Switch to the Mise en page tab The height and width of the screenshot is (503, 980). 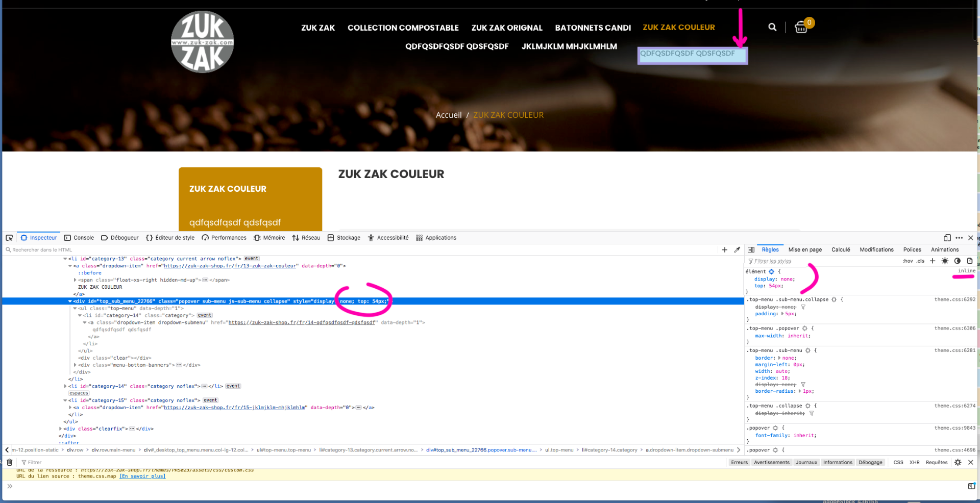point(805,250)
